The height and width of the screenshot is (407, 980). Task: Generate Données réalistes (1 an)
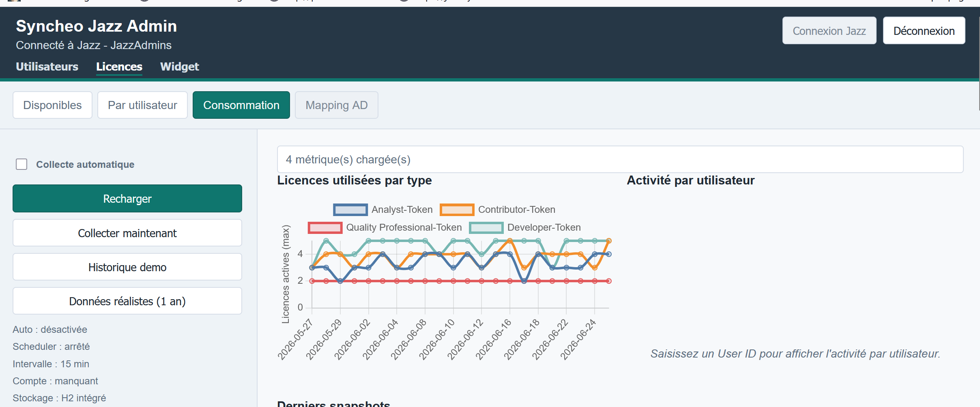[x=127, y=301]
